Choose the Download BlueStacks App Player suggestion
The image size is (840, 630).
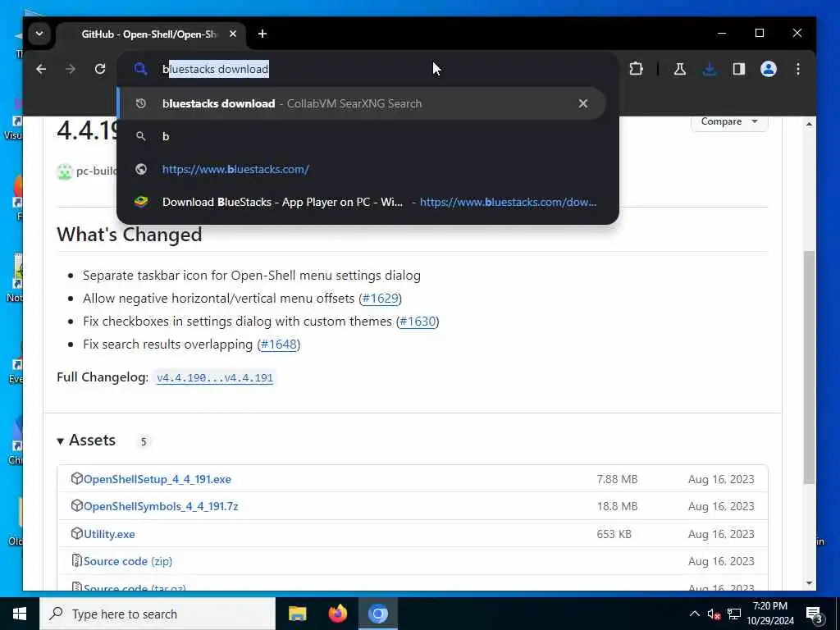[x=362, y=202]
